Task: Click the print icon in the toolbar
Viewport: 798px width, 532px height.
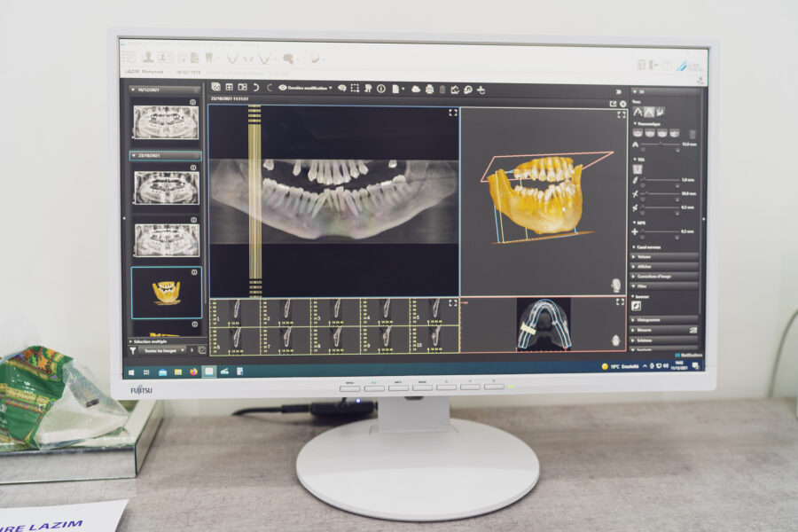Action: [429, 89]
